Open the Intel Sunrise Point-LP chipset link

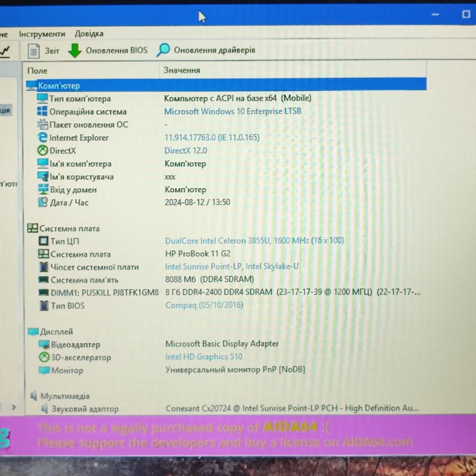[232, 266]
